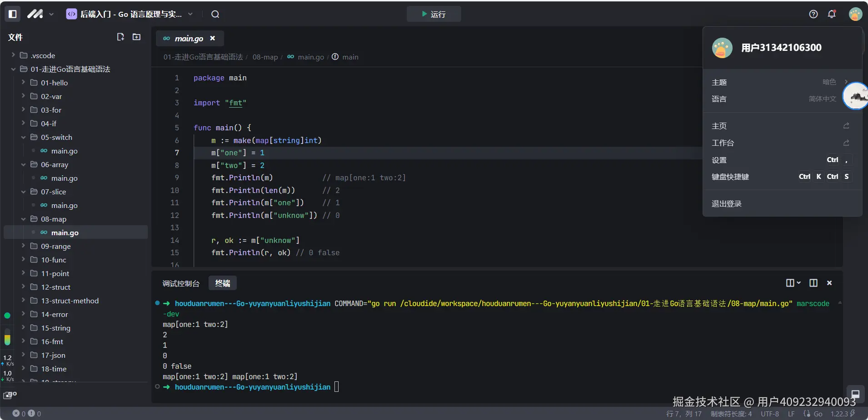This screenshot has width=868, height=420.
Task: Click 退出登录 to log out
Action: [x=726, y=203]
